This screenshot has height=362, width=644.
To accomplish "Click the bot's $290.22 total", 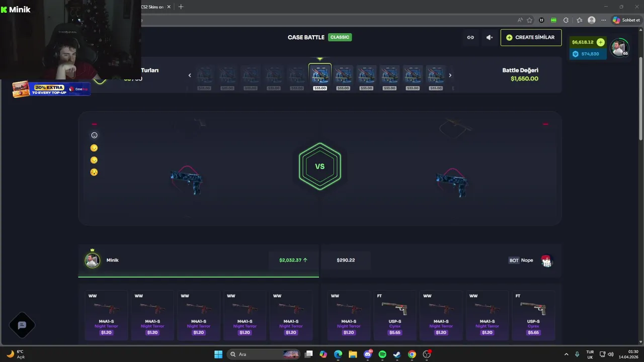I will coord(346,260).
